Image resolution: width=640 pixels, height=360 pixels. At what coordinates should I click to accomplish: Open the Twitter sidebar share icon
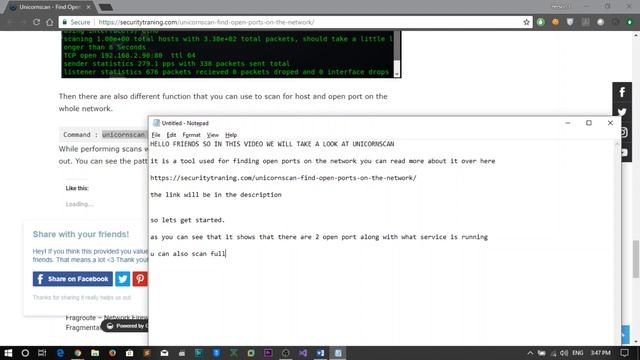click(622, 112)
